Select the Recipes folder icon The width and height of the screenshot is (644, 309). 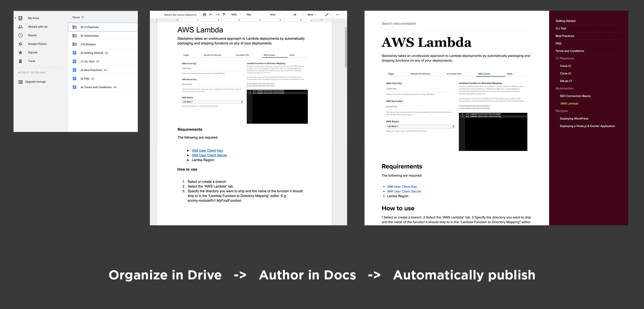pyautogui.click(x=74, y=44)
